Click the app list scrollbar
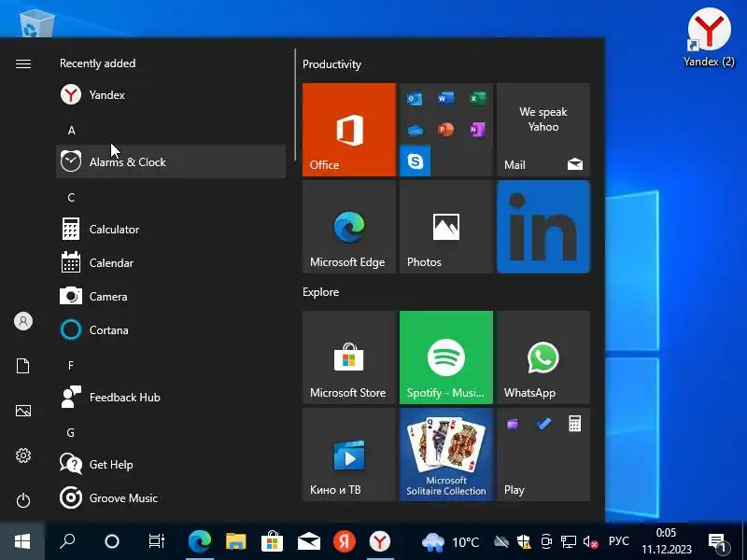747x560 pixels. pos(295,105)
